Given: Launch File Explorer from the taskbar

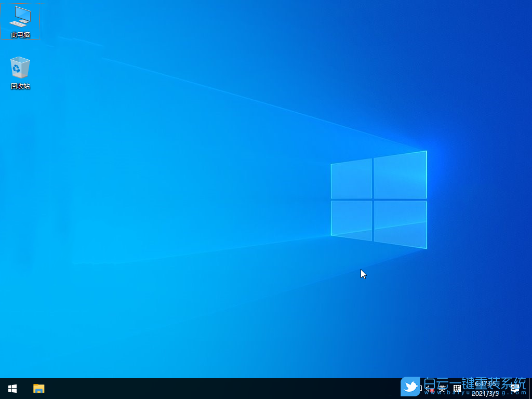Looking at the screenshot, I should pyautogui.click(x=38, y=388).
